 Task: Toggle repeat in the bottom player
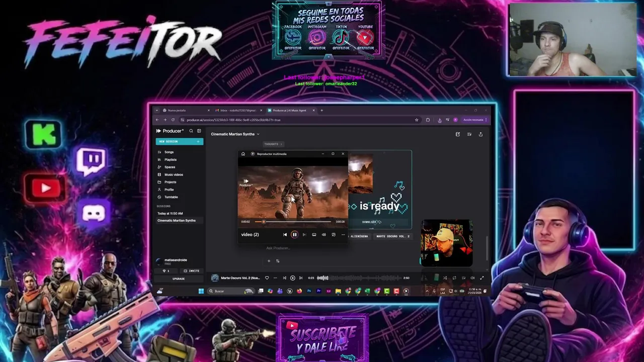[454, 278]
